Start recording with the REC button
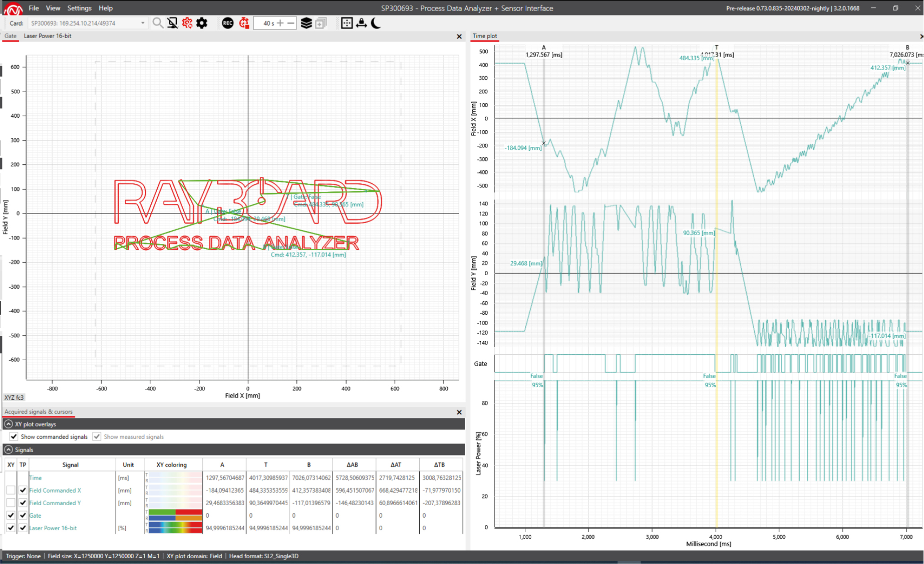924x564 pixels. 228,23
